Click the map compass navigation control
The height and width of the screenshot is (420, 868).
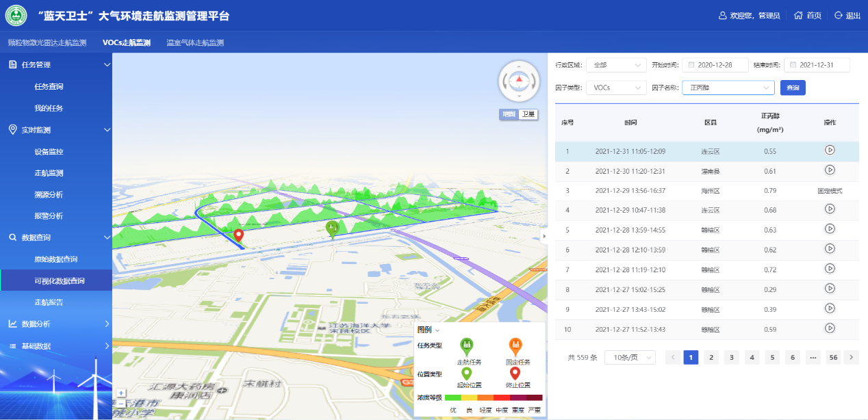click(x=519, y=81)
